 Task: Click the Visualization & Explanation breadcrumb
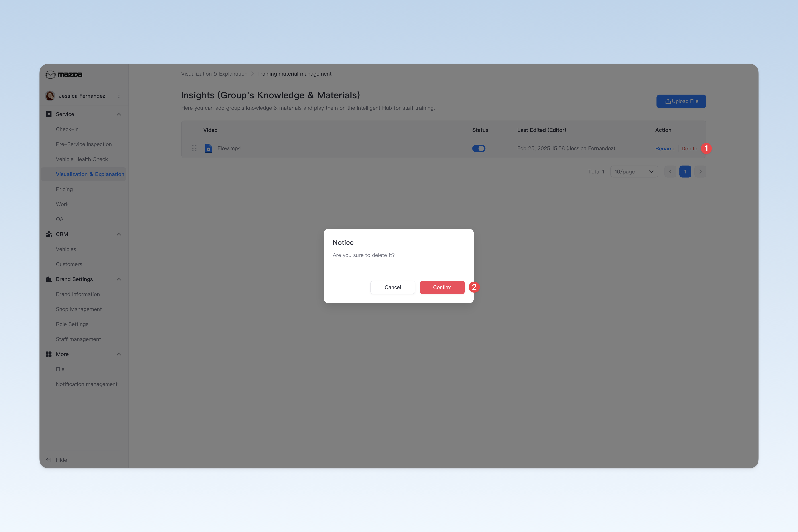(214, 74)
